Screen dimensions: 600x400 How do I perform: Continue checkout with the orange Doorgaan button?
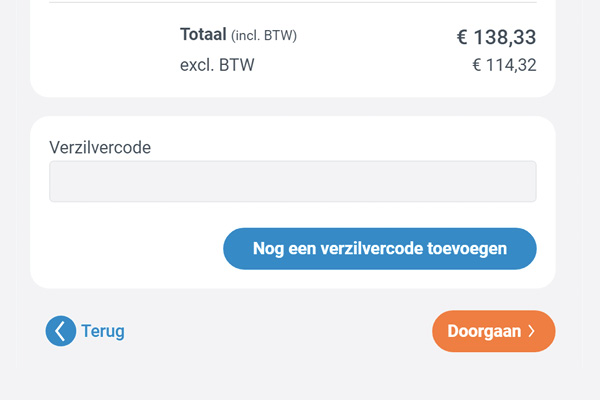point(494,331)
